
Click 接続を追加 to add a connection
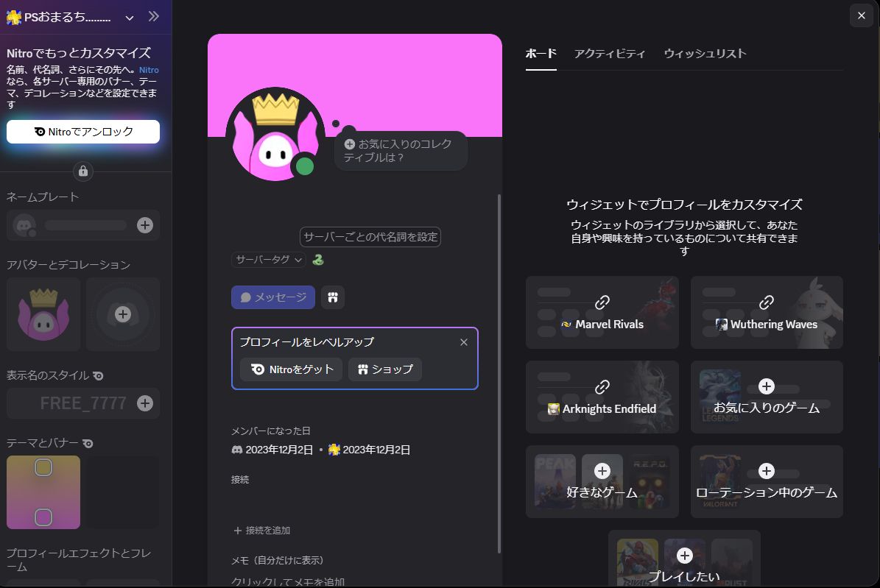click(x=261, y=531)
